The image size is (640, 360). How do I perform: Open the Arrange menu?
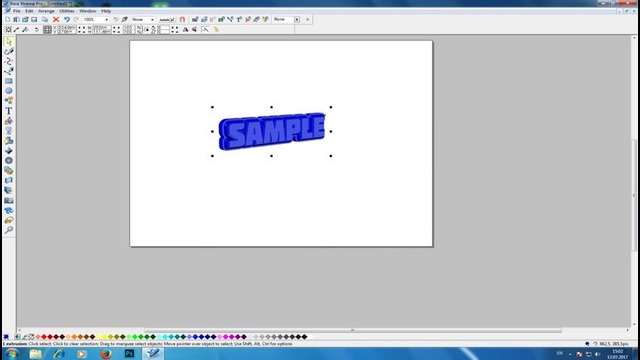tap(46, 11)
